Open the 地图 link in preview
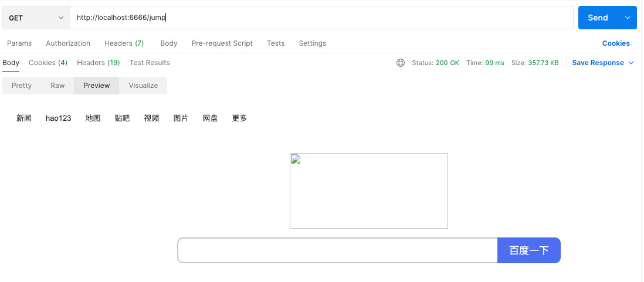644x282 pixels. (93, 118)
